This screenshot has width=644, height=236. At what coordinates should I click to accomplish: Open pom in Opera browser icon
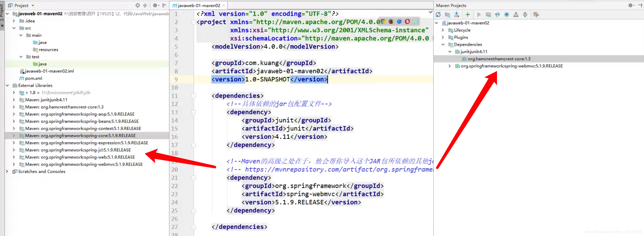click(407, 21)
